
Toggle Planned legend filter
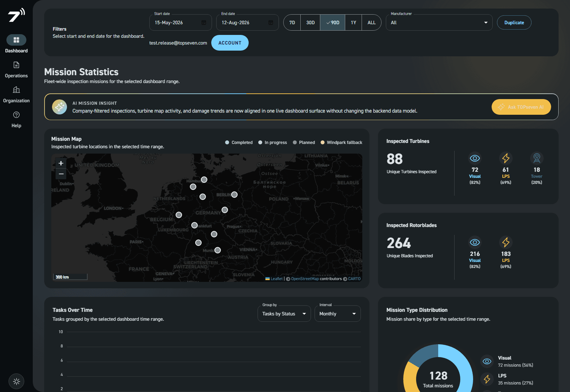click(x=304, y=143)
